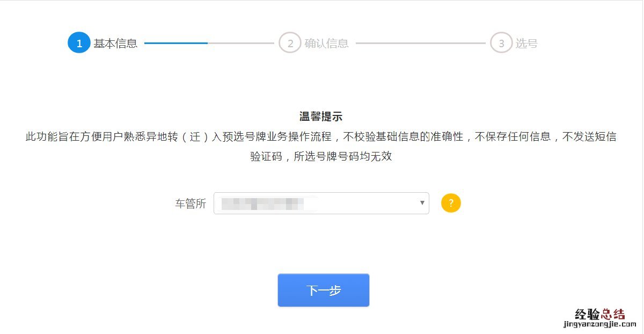Click the blue progress line after 基本信息
Viewport: 644px width, 334px height.
pyautogui.click(x=176, y=43)
